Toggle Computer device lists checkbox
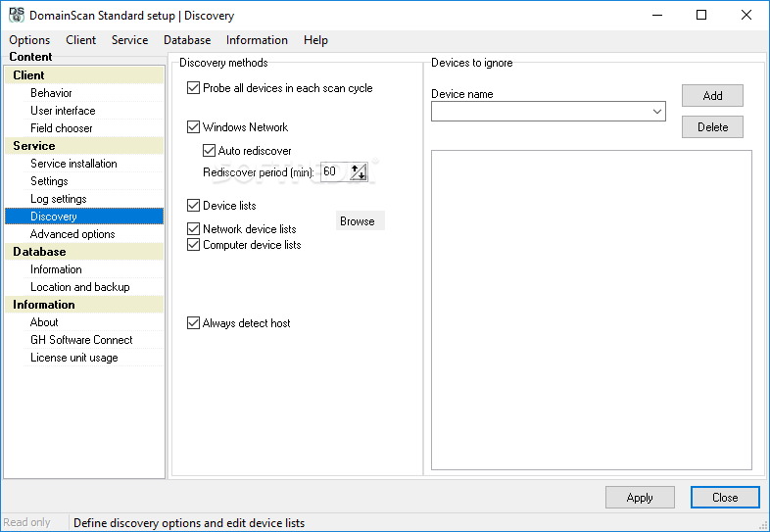Viewport: 770px width, 532px height. click(194, 245)
